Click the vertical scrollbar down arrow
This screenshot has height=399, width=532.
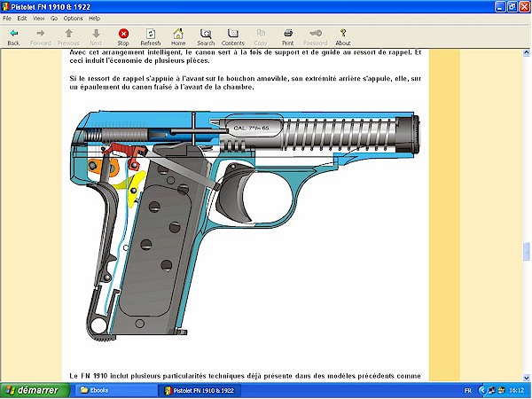click(x=526, y=376)
